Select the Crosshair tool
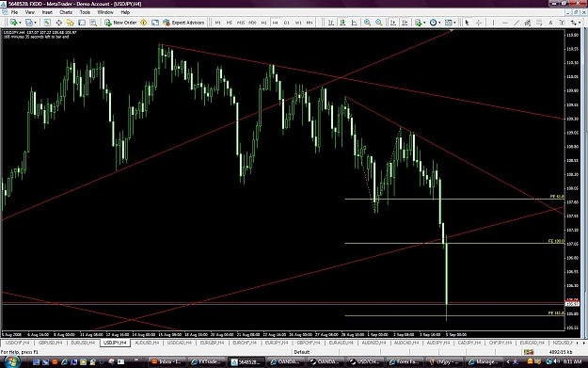Viewport: 588px width, 368px height. click(x=479, y=23)
